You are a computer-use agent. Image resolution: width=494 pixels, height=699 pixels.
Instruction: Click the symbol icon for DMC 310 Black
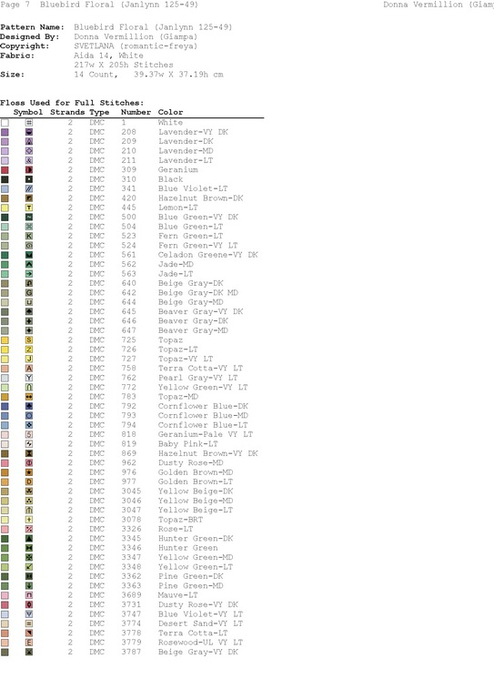coord(29,179)
